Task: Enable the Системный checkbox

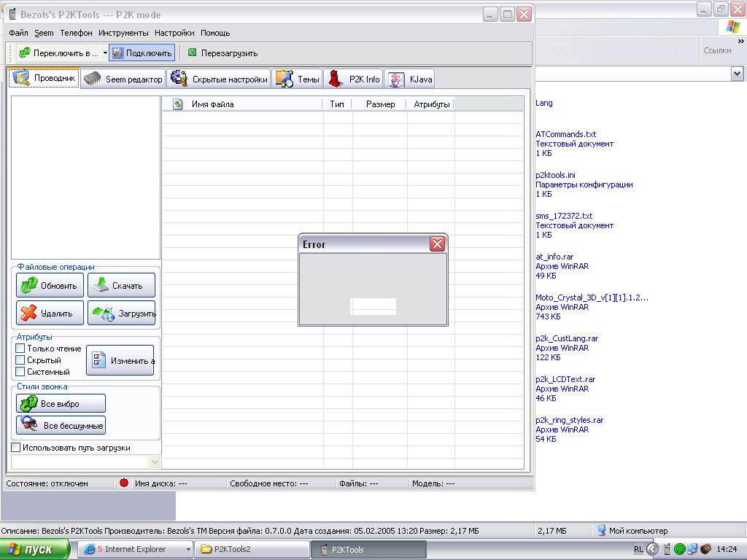Action: (20, 371)
